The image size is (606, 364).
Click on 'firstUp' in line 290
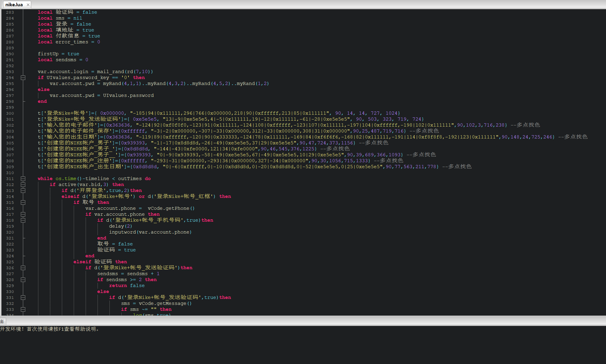(x=48, y=54)
